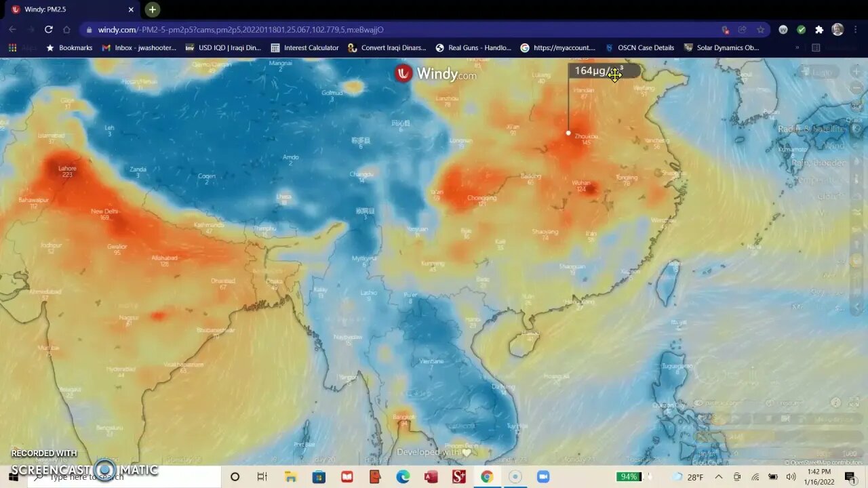Click the Windy.com logo
The image size is (868, 488).
point(435,74)
